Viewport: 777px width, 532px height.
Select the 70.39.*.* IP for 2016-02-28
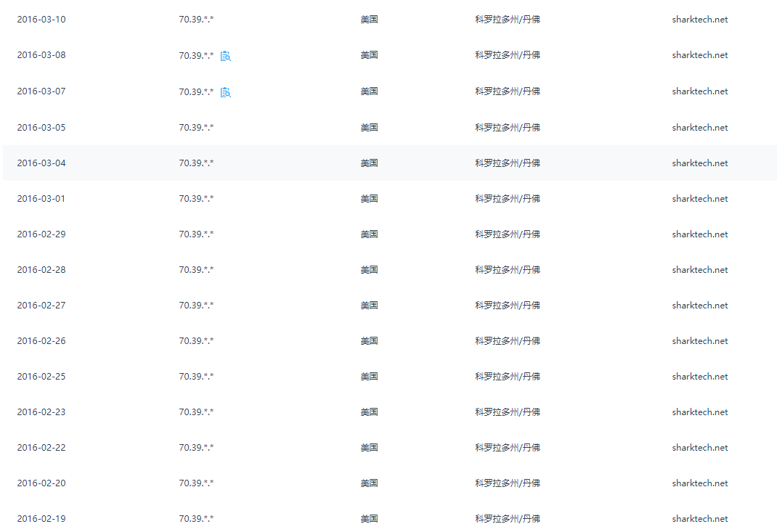pos(196,270)
